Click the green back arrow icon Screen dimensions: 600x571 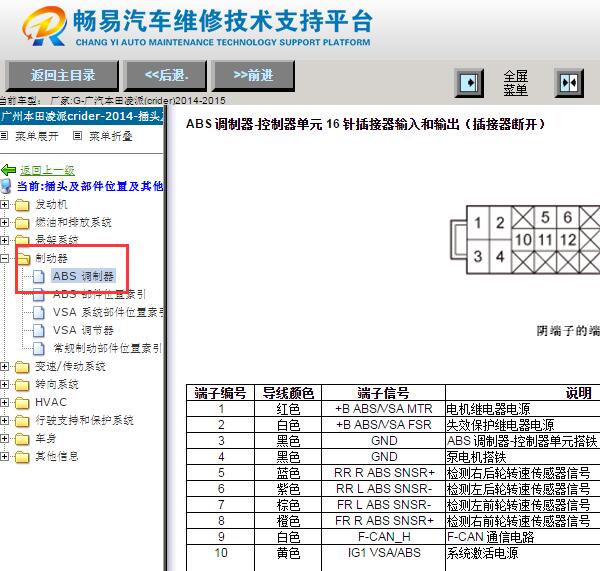[8, 170]
